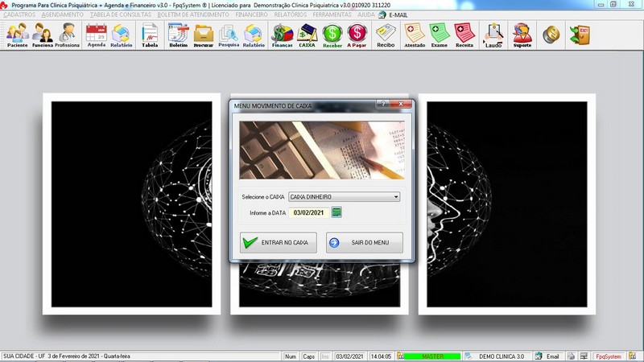Click the Procurar file drawer icon
The height and width of the screenshot is (362, 644).
click(x=204, y=35)
